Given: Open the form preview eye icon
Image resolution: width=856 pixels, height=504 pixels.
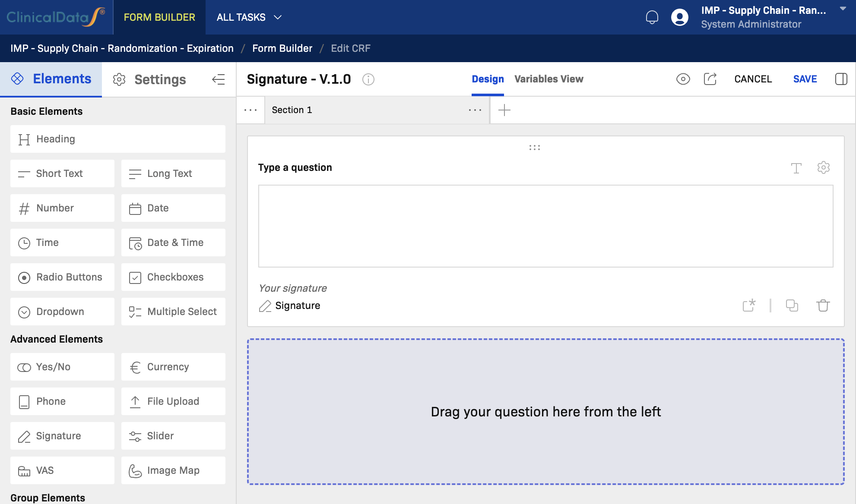Looking at the screenshot, I should (683, 79).
